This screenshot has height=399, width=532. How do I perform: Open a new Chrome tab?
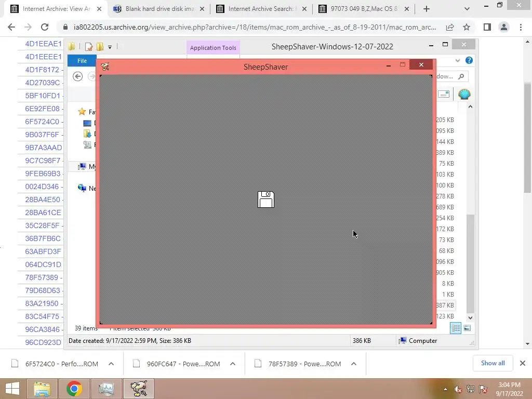click(x=427, y=9)
